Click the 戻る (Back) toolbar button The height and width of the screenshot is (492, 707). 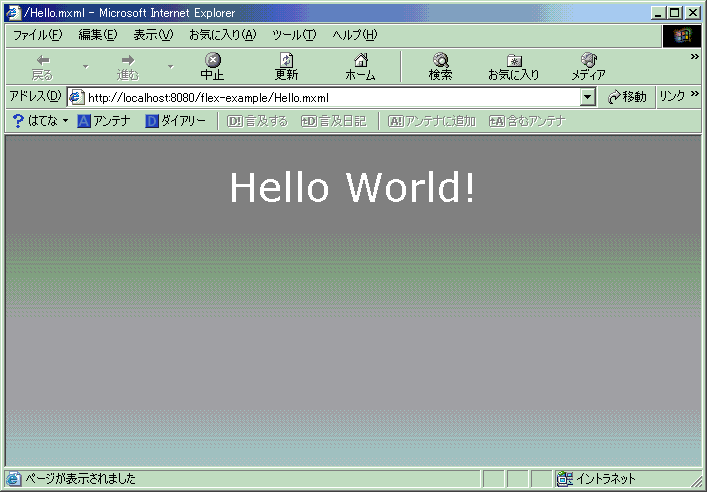[x=42, y=67]
